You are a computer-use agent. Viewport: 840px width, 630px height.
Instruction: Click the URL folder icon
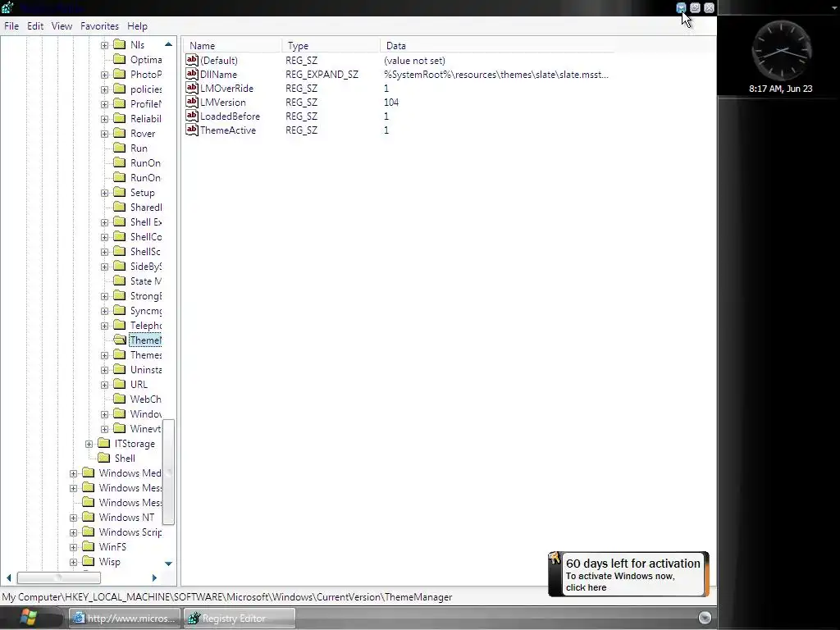120,384
